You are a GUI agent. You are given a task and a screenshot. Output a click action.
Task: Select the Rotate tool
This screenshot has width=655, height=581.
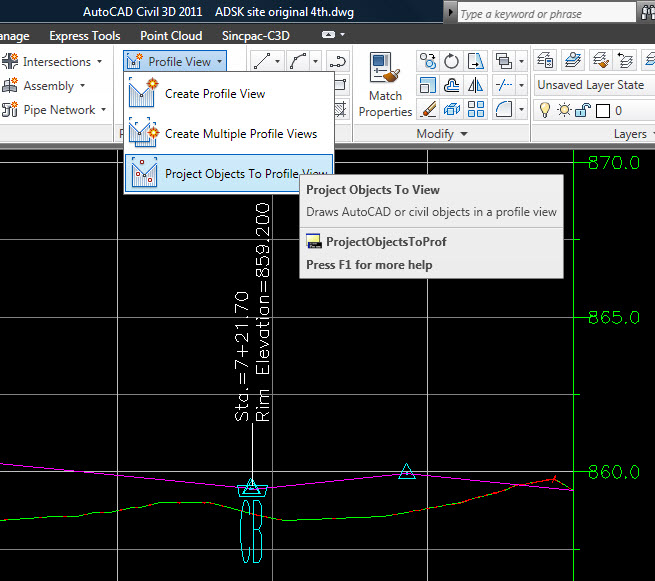[x=452, y=61]
